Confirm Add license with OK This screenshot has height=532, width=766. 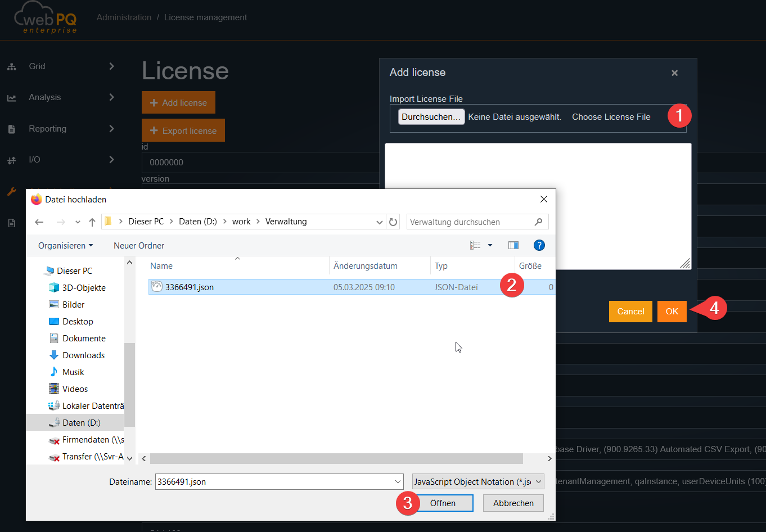(672, 312)
